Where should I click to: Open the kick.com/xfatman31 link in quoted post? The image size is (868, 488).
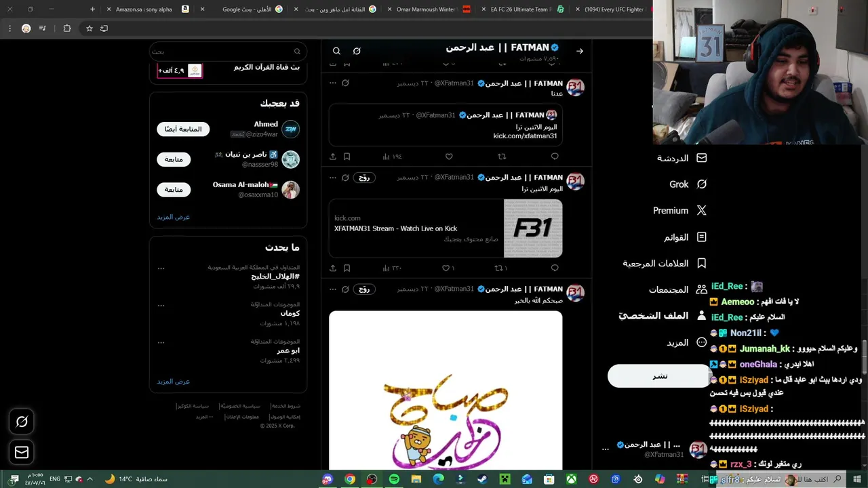(525, 136)
